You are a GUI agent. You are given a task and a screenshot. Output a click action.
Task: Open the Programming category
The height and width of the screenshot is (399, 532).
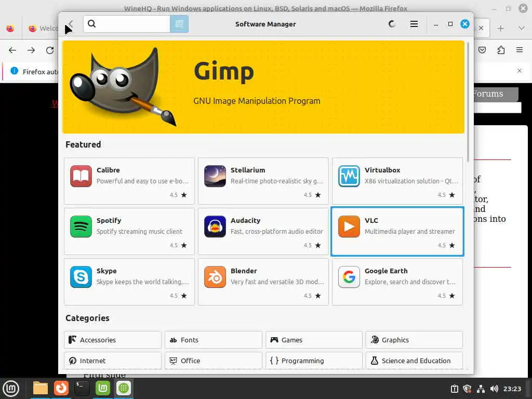(314, 361)
